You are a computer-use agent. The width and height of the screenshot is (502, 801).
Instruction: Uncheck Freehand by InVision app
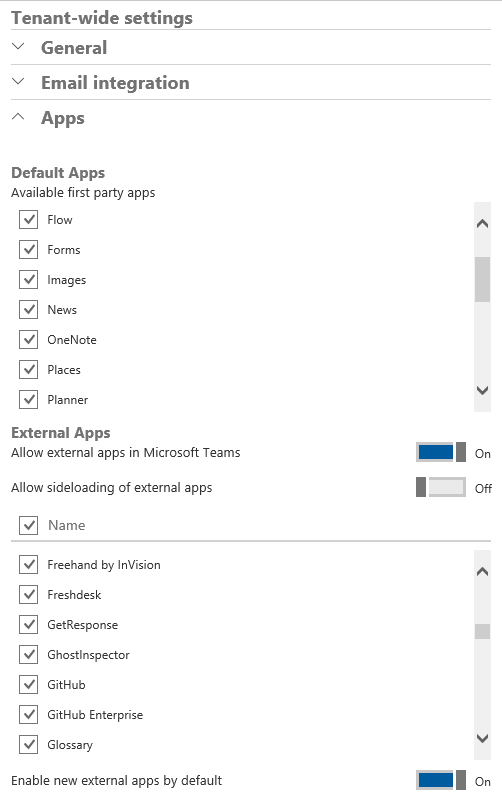(x=29, y=564)
